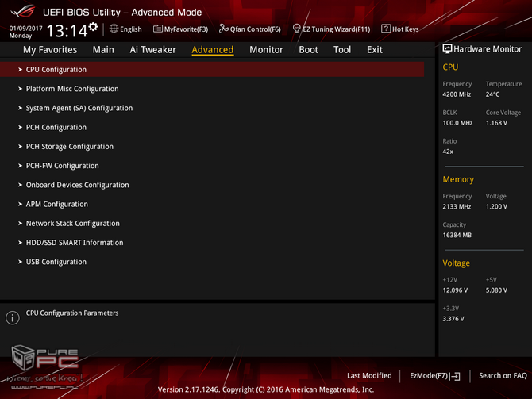Screen dimensions: 532x399
Task: Open PCH Storage Configuration entry text
Action: point(70,147)
